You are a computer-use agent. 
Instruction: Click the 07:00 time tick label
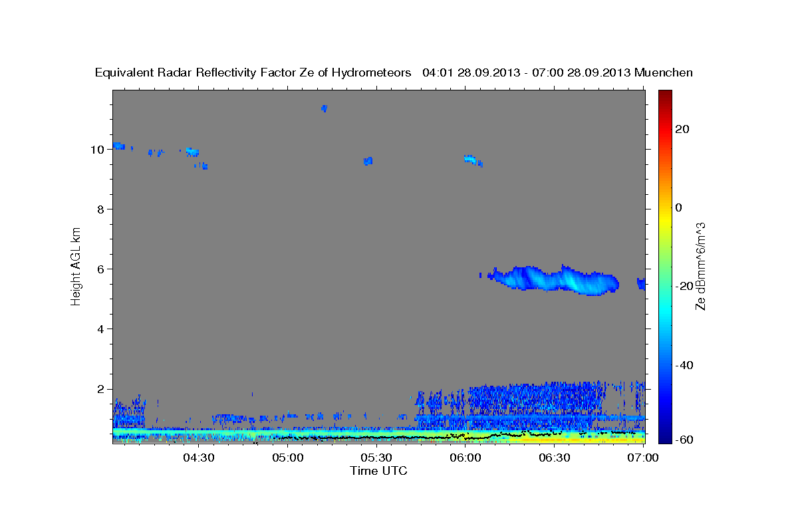(x=643, y=458)
